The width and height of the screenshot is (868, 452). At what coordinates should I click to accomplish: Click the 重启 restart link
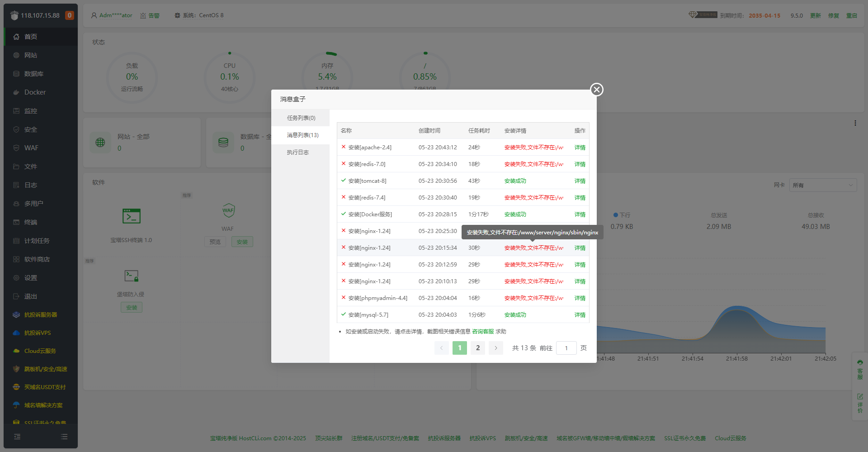(852, 16)
